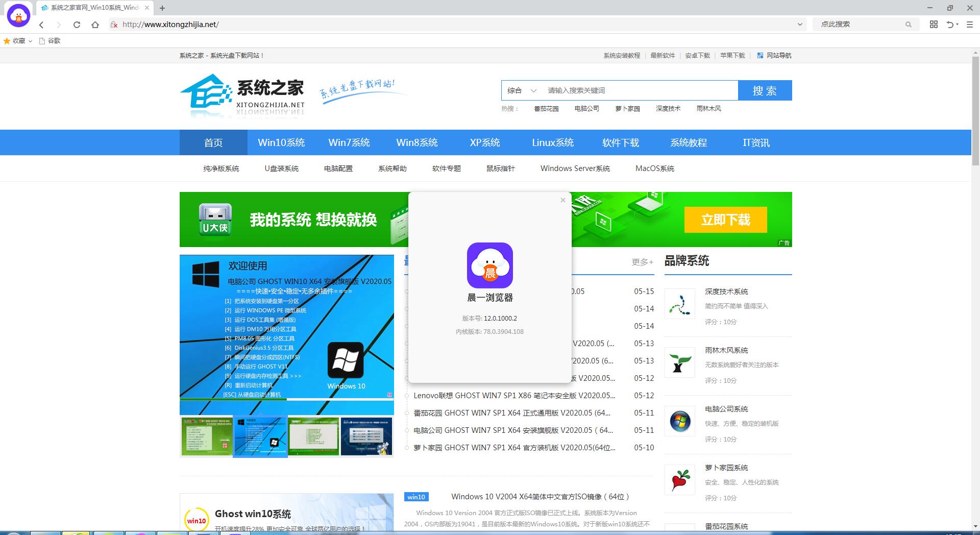Switch to the Win10系统 navigation tab
Screen dimensions: 980x535
point(281,142)
